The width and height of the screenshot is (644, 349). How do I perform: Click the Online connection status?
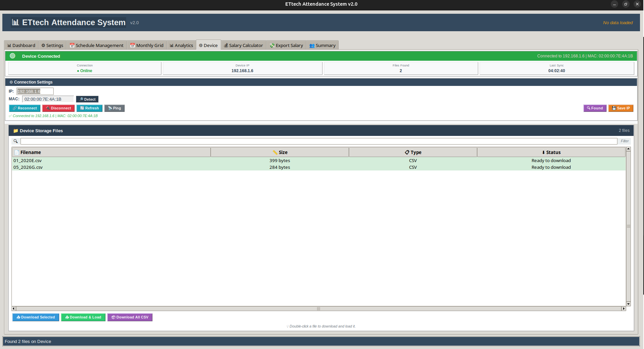pos(85,71)
